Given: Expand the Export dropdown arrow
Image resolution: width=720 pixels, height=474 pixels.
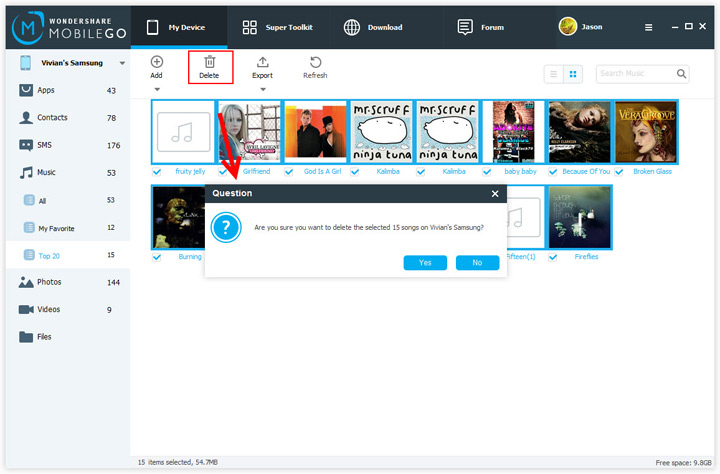Looking at the screenshot, I should tap(263, 90).
